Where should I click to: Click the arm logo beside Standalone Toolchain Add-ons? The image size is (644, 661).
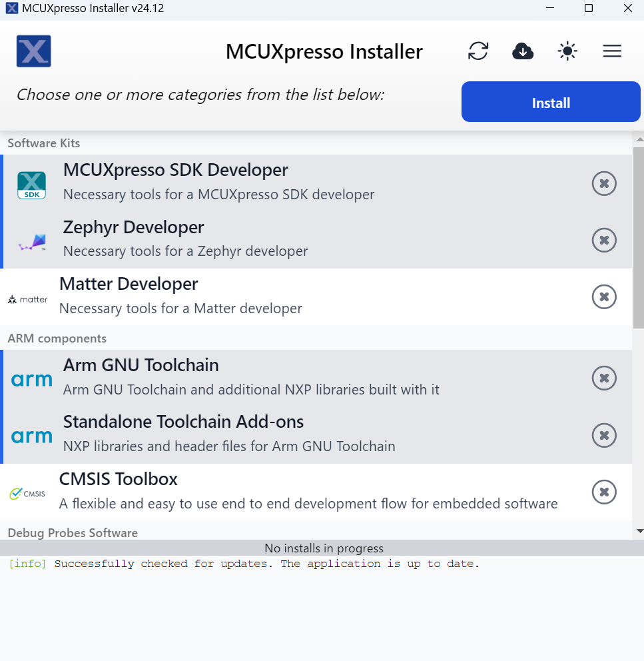pyautogui.click(x=31, y=436)
